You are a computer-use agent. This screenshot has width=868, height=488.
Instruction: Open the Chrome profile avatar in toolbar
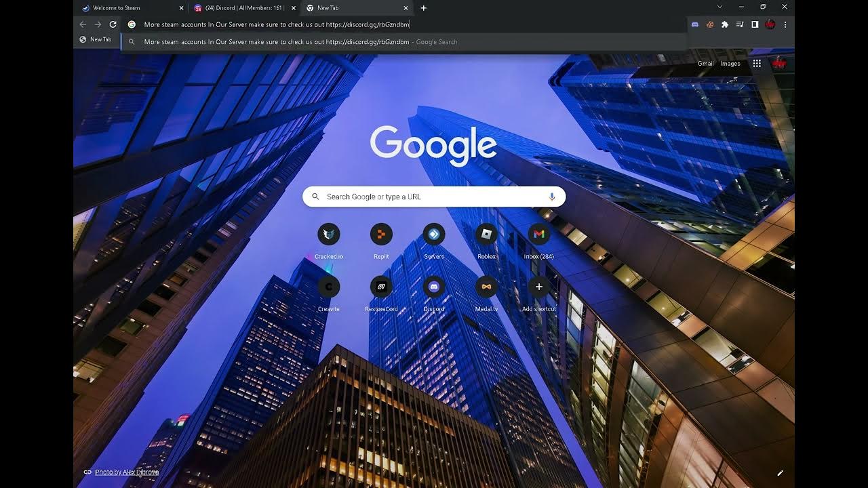tap(770, 24)
